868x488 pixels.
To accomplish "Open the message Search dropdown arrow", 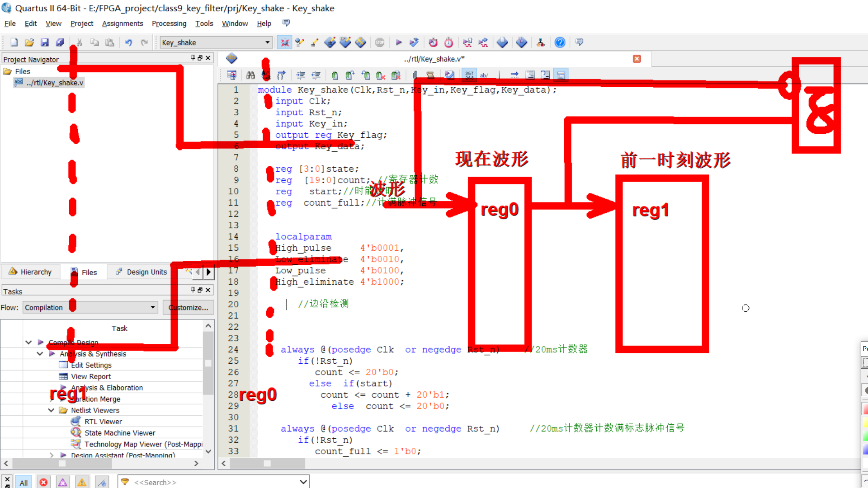I will (303, 483).
